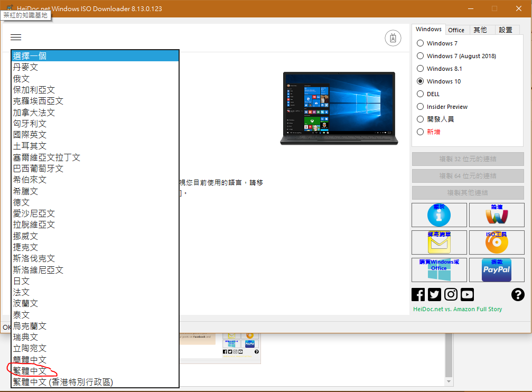Choose 繁體中文 from the language list

point(95,371)
